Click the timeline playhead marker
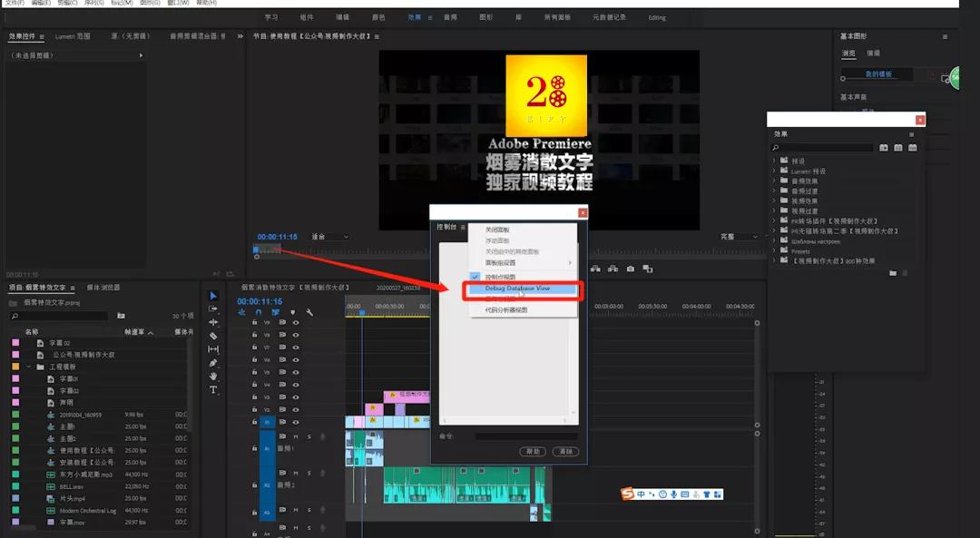980x538 pixels. tap(361, 311)
